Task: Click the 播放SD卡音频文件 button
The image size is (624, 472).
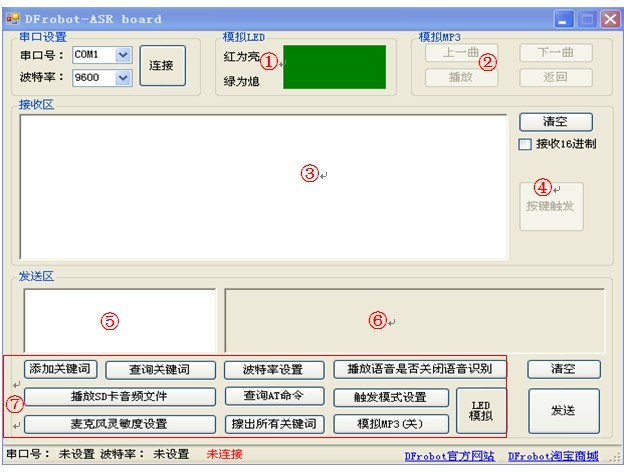Action: click(x=120, y=397)
